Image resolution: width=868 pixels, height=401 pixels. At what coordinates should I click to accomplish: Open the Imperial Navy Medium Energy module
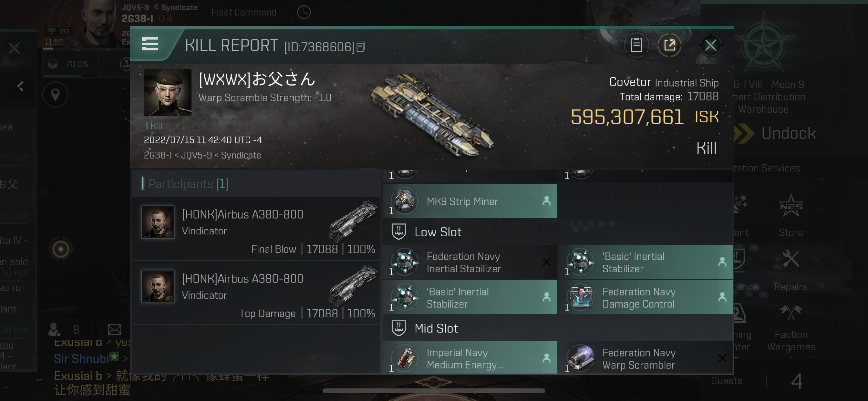pyautogui.click(x=470, y=358)
